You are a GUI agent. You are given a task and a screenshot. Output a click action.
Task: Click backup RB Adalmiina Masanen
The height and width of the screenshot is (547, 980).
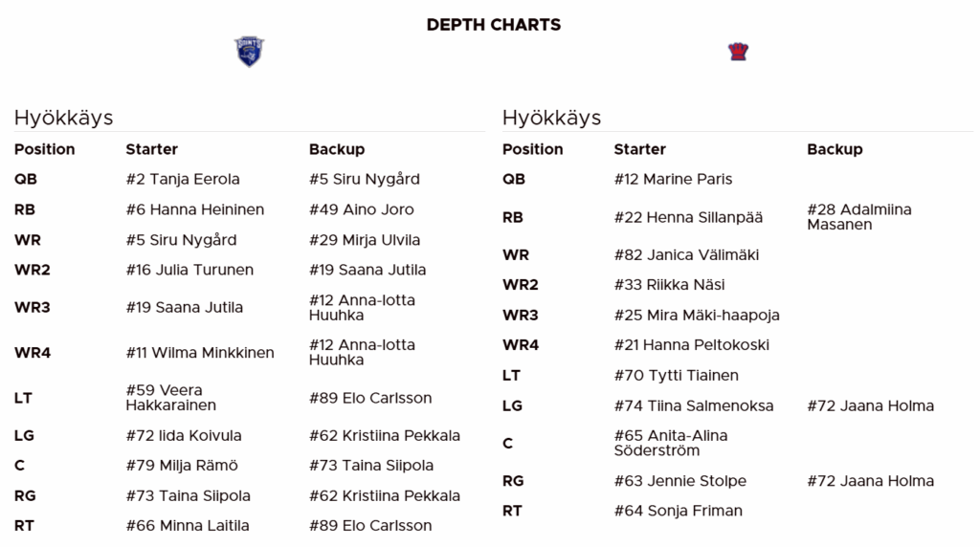tap(858, 217)
